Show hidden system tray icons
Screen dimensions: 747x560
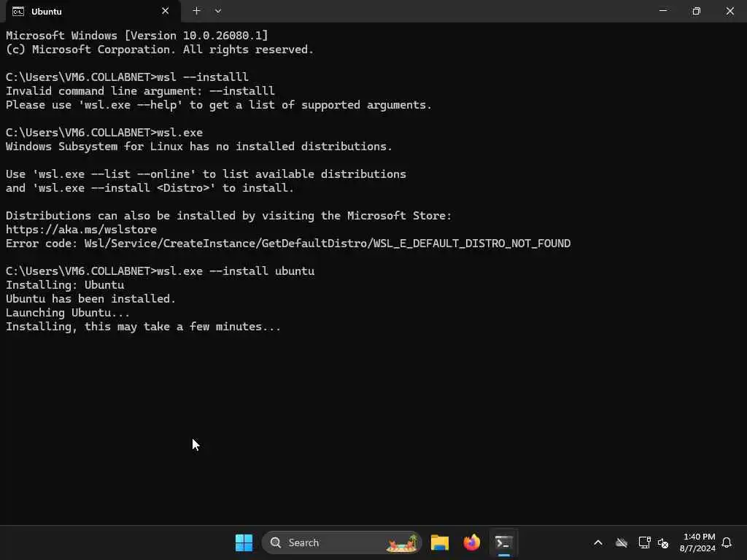tap(598, 542)
